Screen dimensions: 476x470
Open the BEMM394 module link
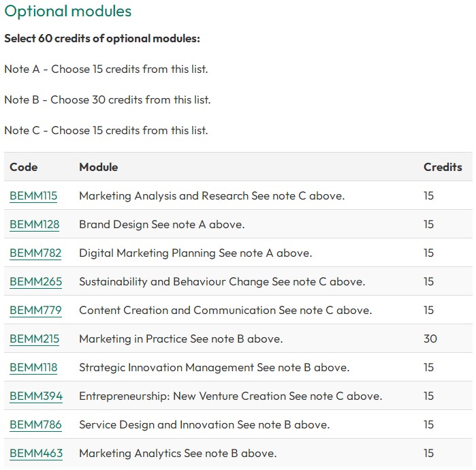pyautogui.click(x=36, y=396)
